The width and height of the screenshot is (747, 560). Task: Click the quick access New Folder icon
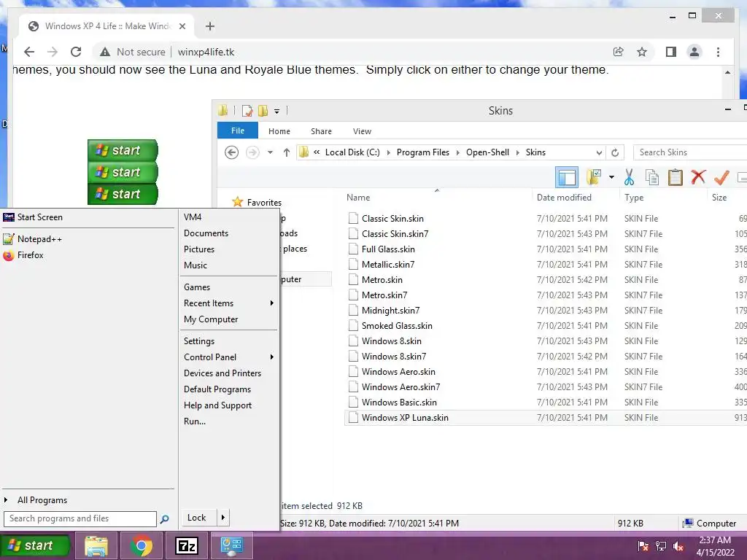pyautogui.click(x=263, y=111)
